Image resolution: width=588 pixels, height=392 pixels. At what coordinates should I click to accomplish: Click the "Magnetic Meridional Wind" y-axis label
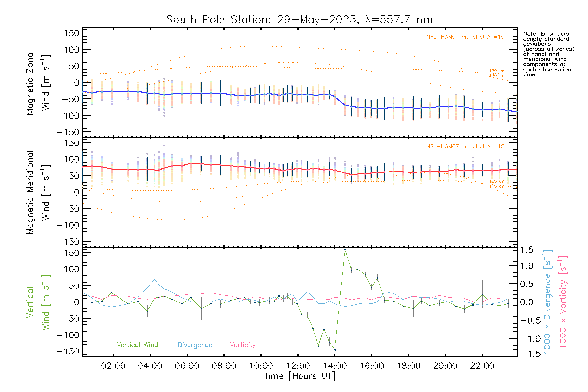(x=38, y=192)
